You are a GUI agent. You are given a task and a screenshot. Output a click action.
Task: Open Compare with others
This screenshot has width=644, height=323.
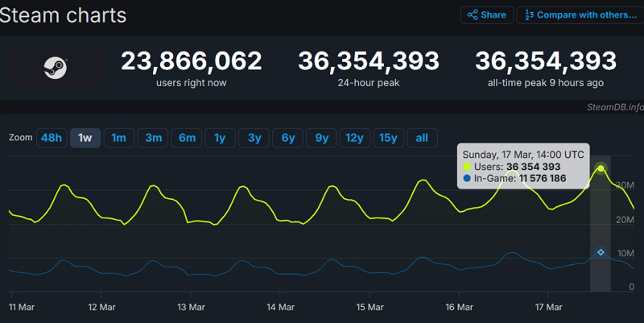coord(580,15)
